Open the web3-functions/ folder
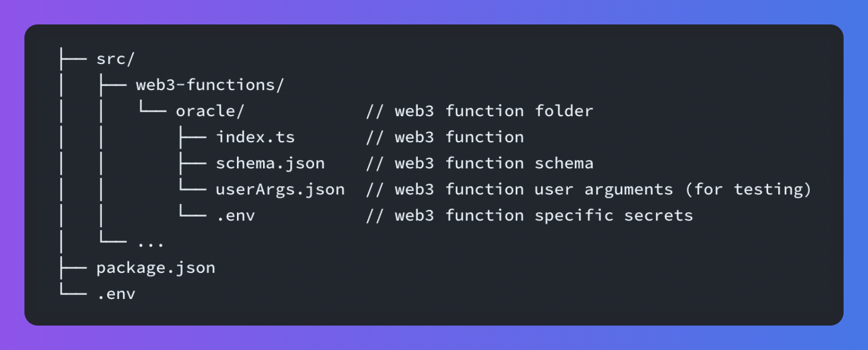This screenshot has height=350, width=868. click(210, 85)
